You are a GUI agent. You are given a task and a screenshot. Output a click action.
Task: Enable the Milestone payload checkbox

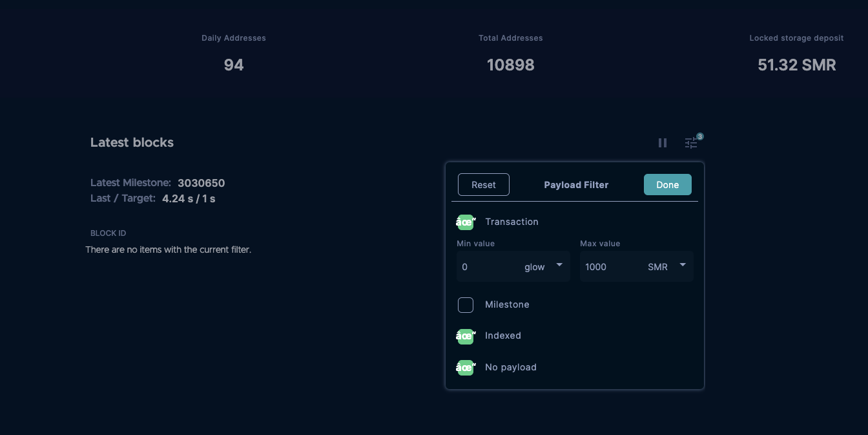pyautogui.click(x=466, y=305)
